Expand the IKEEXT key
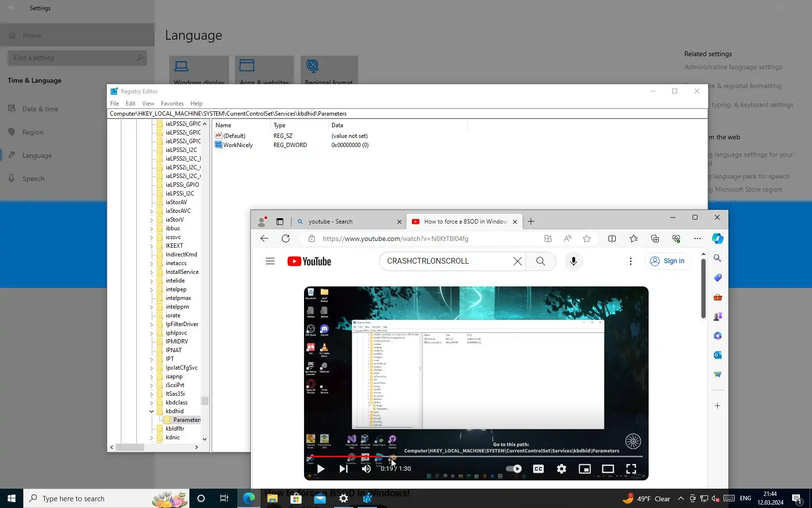 coord(151,246)
